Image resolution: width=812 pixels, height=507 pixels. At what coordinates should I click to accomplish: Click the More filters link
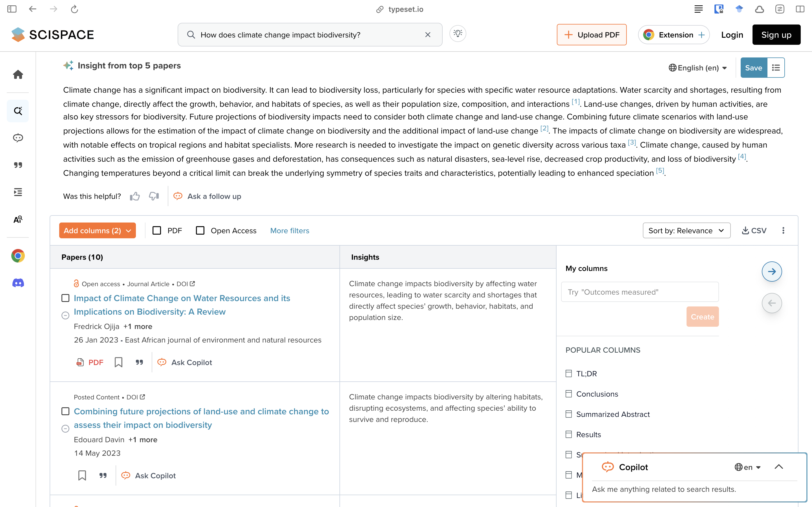(290, 231)
